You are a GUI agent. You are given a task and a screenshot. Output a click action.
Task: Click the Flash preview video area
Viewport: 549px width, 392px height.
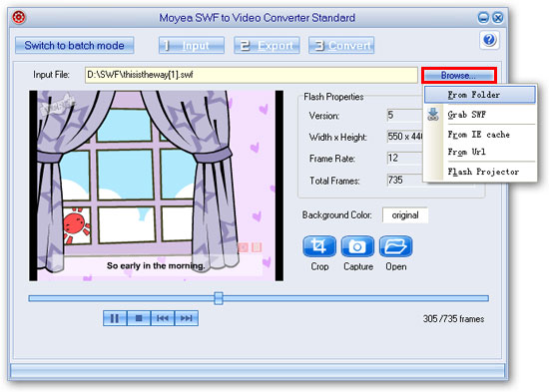(156, 186)
